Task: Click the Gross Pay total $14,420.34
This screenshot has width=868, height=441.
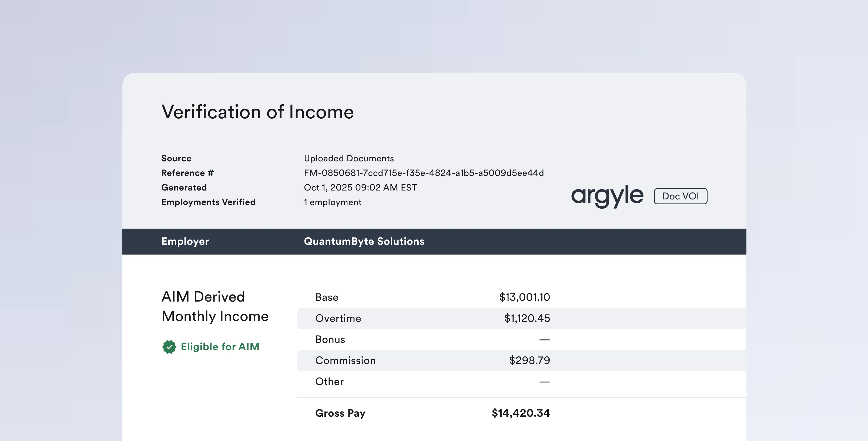Action: tap(521, 413)
